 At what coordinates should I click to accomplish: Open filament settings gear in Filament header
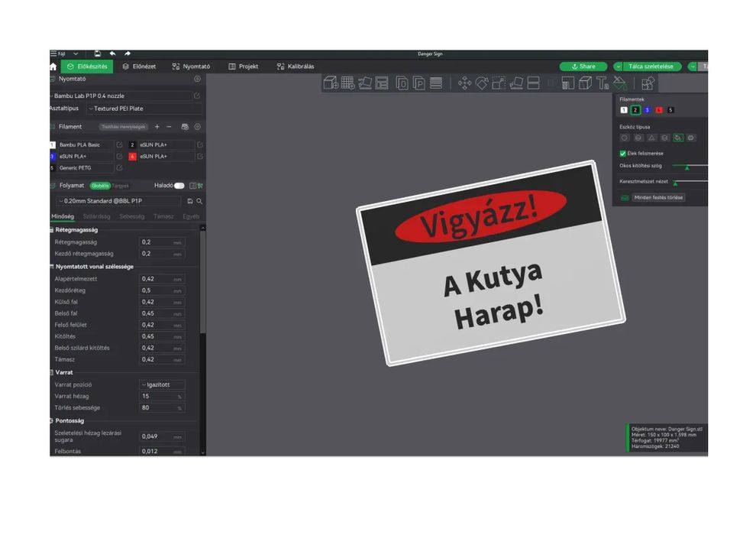tap(197, 127)
